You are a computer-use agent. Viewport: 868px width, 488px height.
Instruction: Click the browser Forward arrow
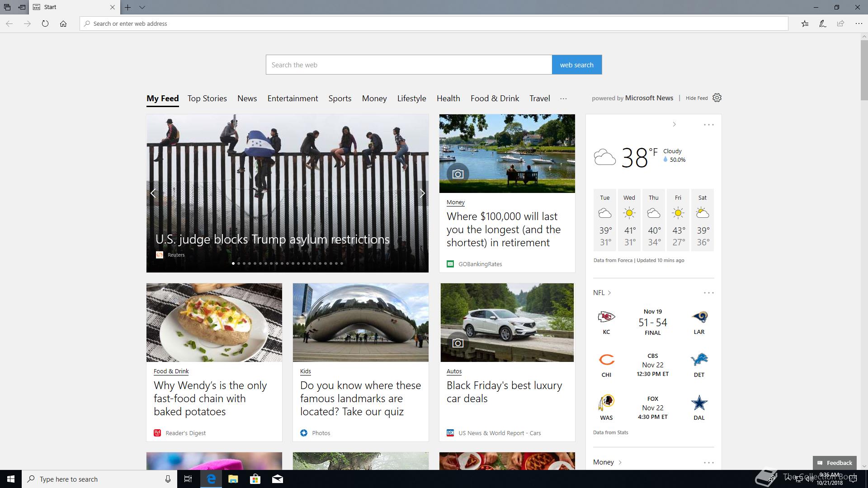[27, 23]
